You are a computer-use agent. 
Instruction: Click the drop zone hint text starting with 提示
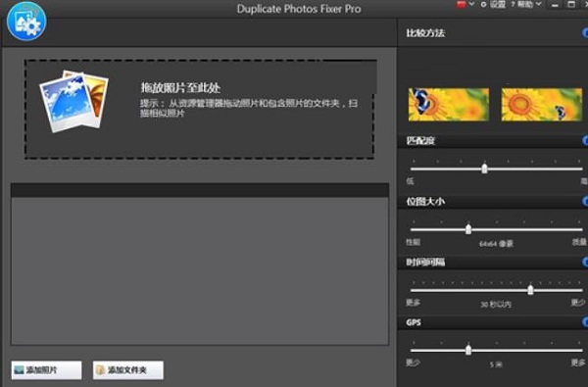pos(249,108)
